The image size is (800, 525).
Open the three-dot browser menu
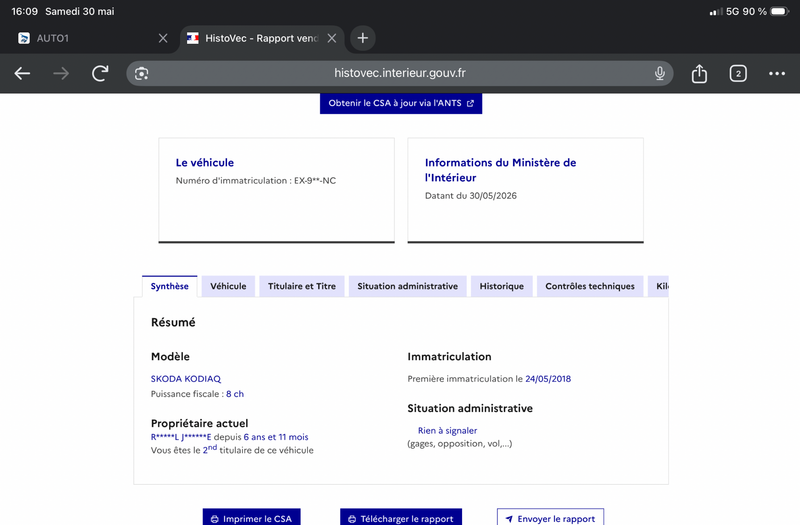click(x=777, y=73)
